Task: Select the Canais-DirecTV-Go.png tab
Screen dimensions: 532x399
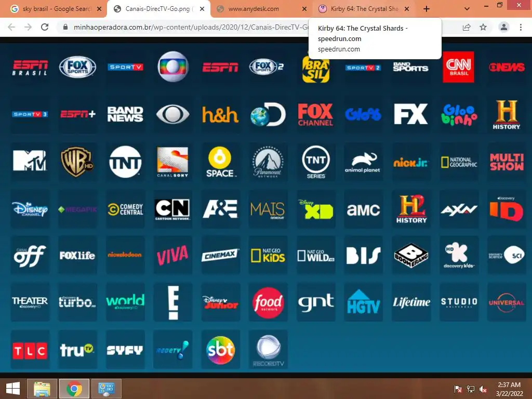Action: click(159, 9)
